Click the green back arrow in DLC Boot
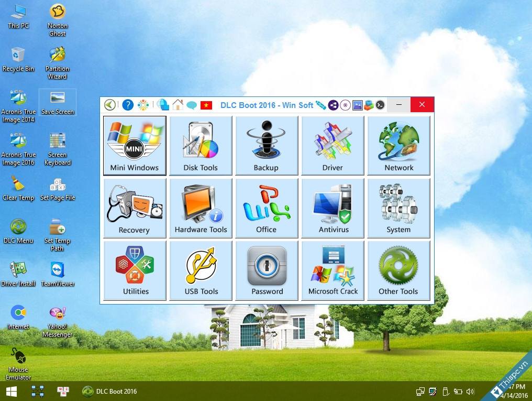This screenshot has height=401, width=532. [109, 105]
